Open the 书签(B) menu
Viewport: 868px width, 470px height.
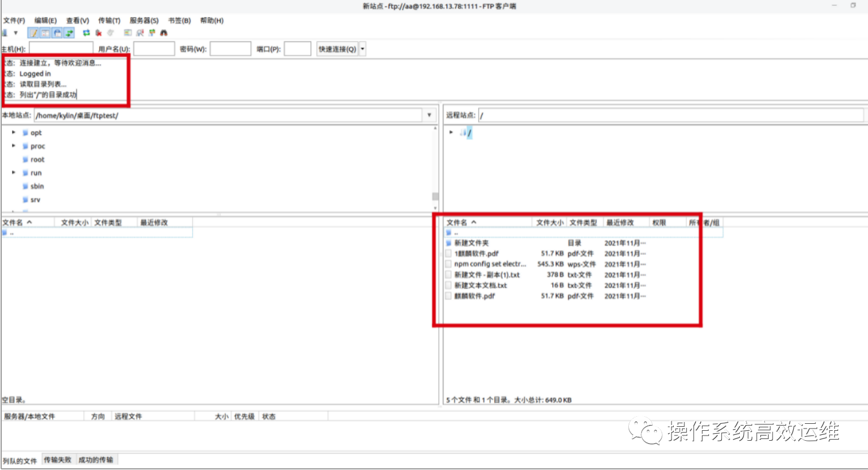179,20
